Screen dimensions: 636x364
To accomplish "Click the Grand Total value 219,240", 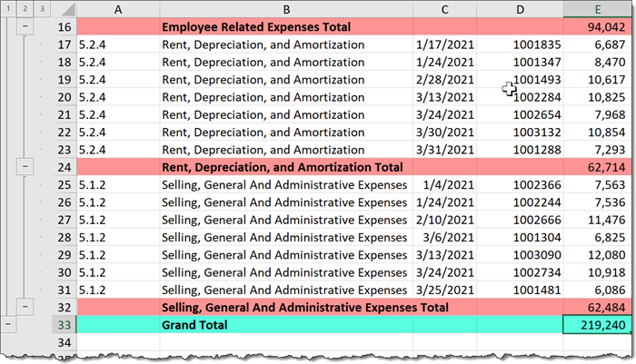I will (x=598, y=324).
